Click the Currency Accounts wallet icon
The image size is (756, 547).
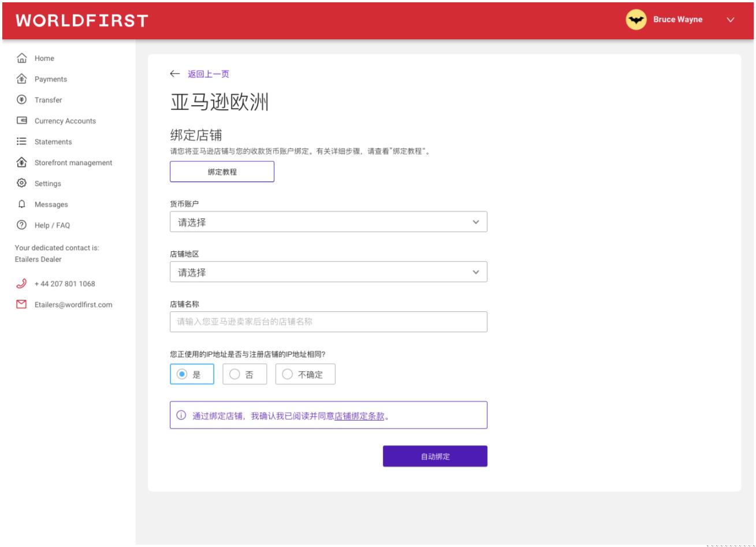(x=22, y=120)
